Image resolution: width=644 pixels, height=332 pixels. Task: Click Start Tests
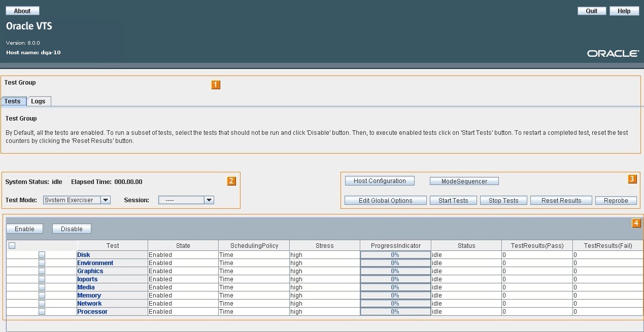[x=453, y=200]
